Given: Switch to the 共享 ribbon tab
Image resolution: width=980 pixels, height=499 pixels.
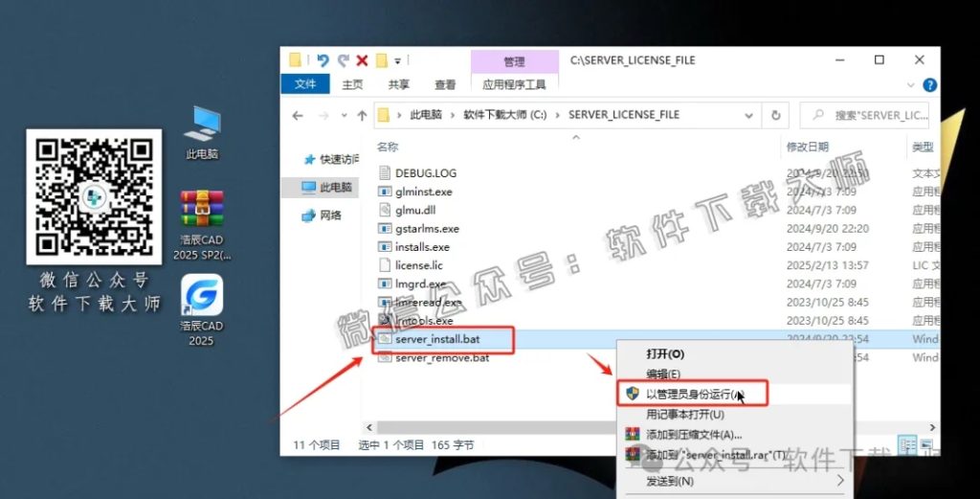Looking at the screenshot, I should (x=399, y=84).
